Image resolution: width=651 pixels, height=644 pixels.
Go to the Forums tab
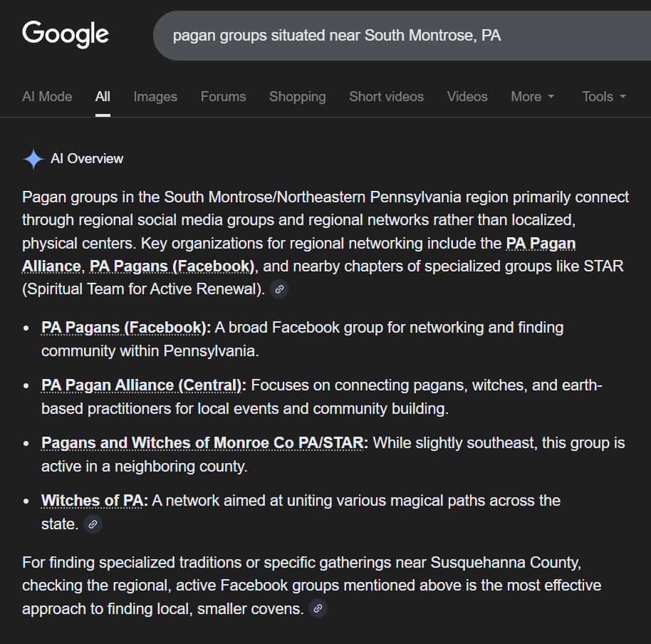pos(223,97)
